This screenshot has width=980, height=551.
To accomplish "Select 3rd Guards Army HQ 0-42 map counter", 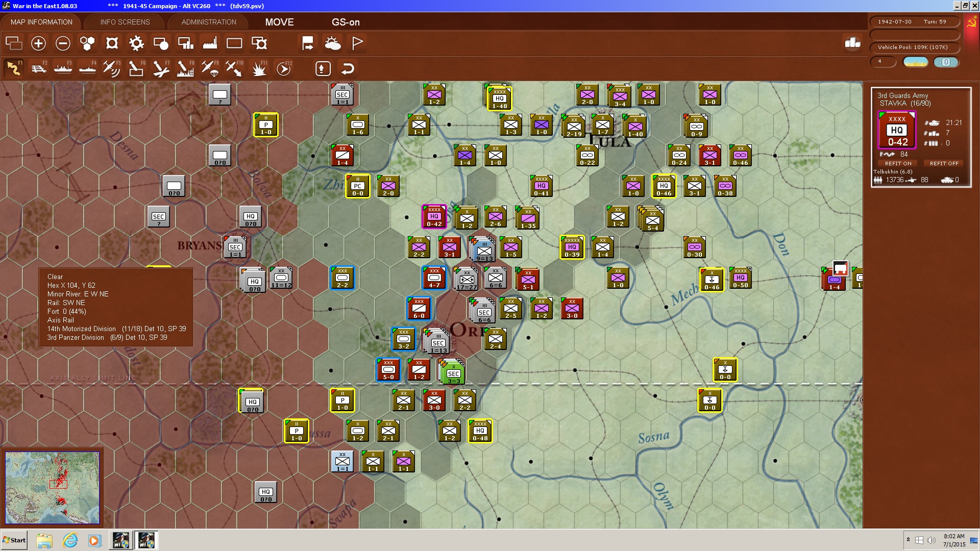I will pos(434,216).
